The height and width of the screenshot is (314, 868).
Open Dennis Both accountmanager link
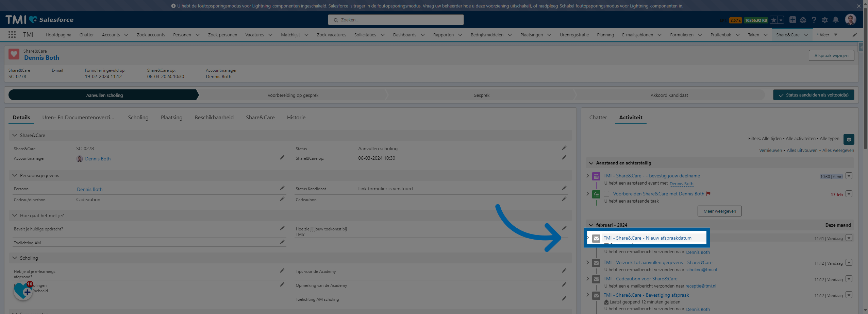(x=98, y=159)
